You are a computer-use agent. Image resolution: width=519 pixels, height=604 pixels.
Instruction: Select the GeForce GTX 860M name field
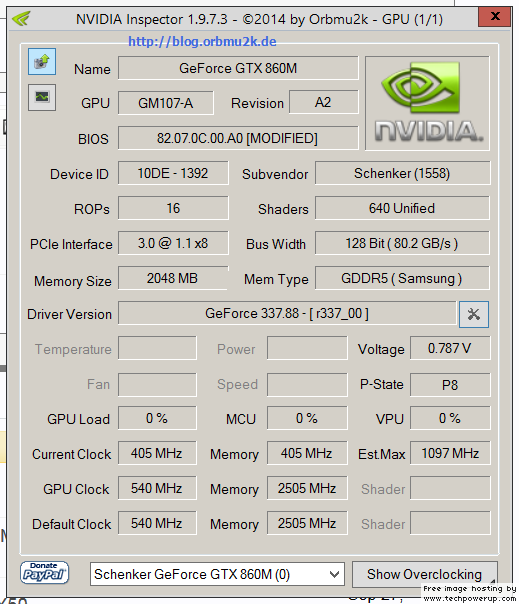click(238, 68)
